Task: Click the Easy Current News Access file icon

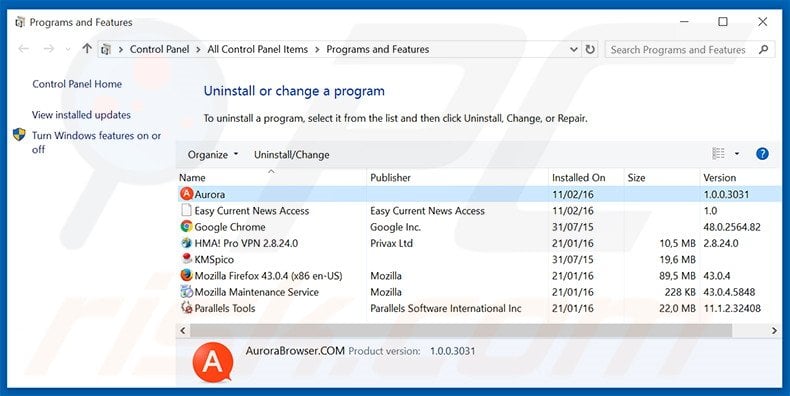Action: click(186, 210)
